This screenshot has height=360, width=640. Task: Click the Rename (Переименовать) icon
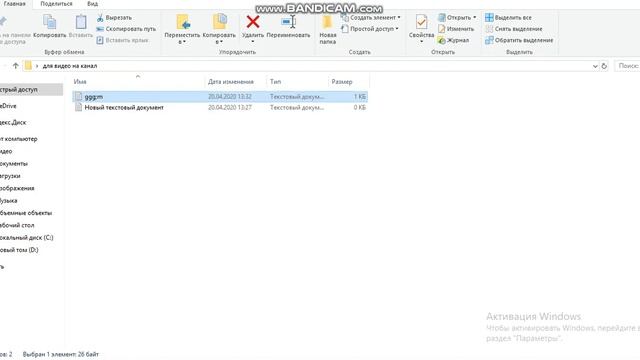pyautogui.click(x=288, y=22)
